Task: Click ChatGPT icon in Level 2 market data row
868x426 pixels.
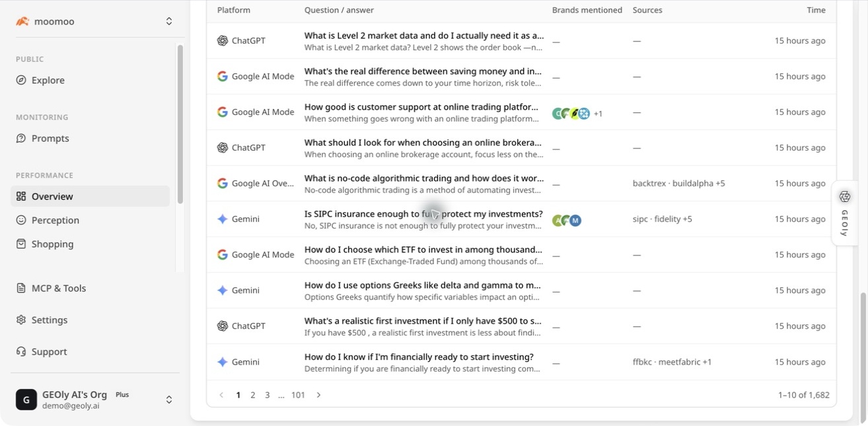Action: coord(223,40)
